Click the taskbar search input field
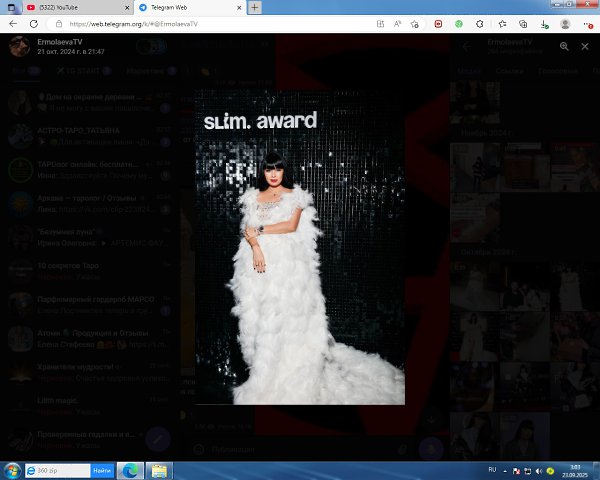This screenshot has height=480, width=600. 60,470
